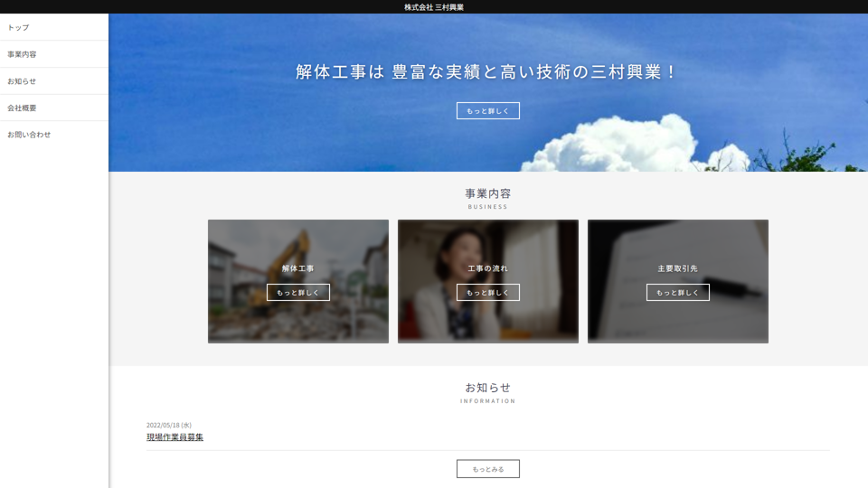Viewport: 868px width, 488px height.
Task: Click the お知らせ section heading
Action: [488, 388]
